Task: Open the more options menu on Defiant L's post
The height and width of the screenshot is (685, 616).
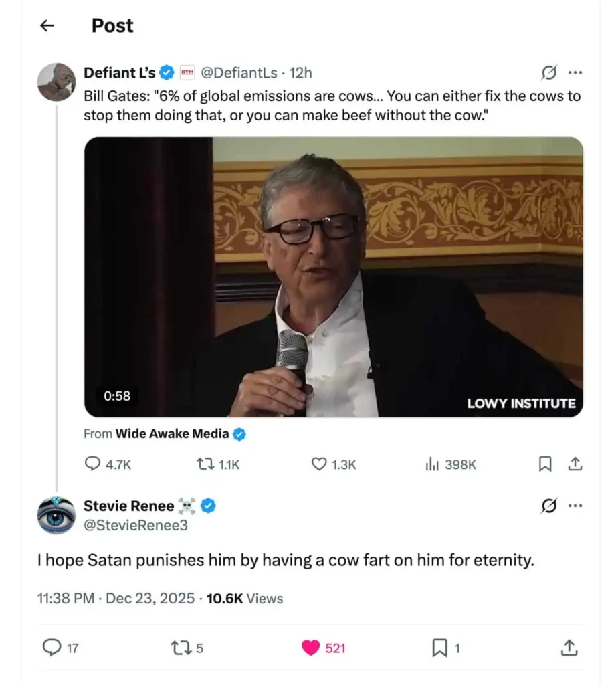Action: [x=576, y=72]
